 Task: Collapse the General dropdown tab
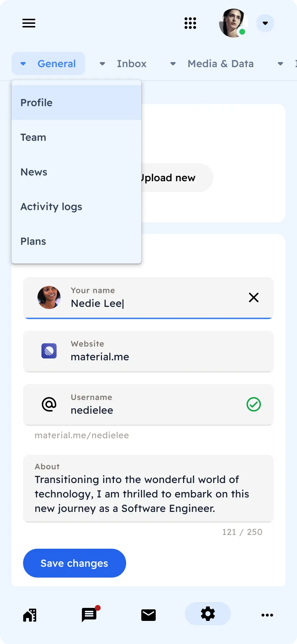(x=48, y=64)
